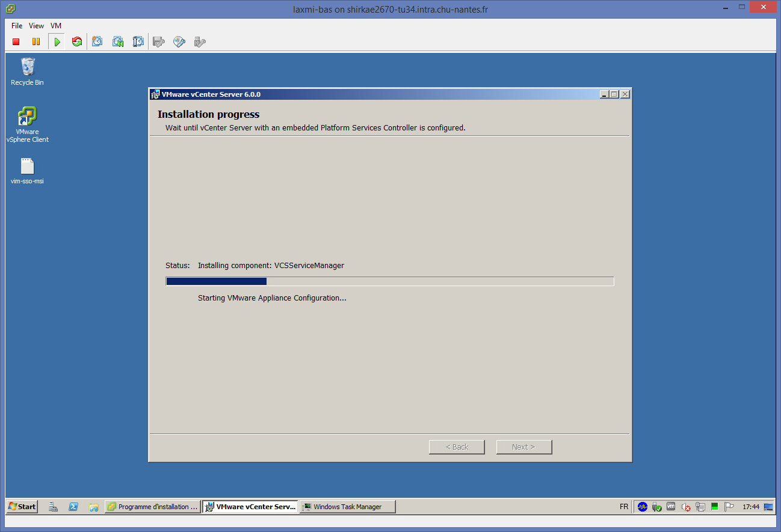Image resolution: width=781 pixels, height=532 pixels.
Task: Click the muted speaker tray icon
Action: [x=685, y=507]
